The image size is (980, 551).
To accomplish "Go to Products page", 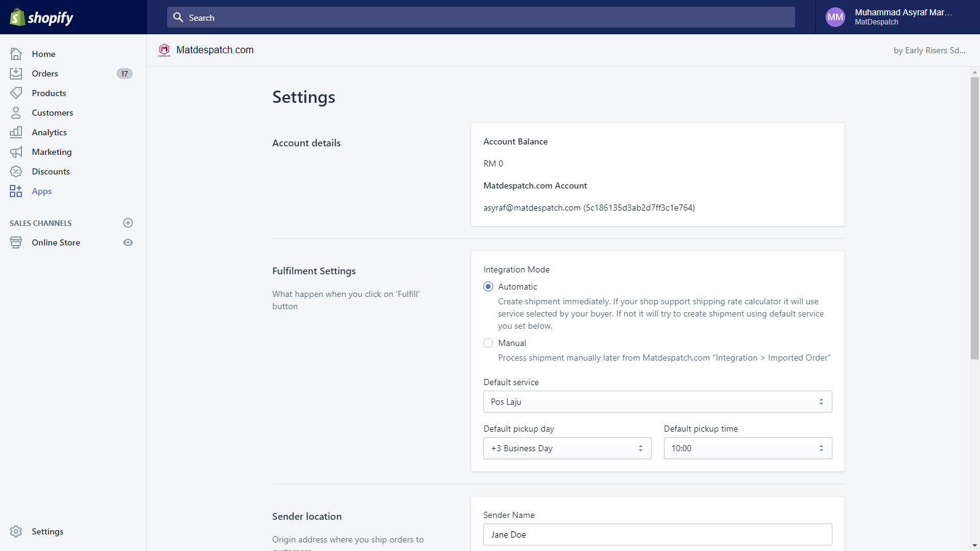I will coord(49,93).
